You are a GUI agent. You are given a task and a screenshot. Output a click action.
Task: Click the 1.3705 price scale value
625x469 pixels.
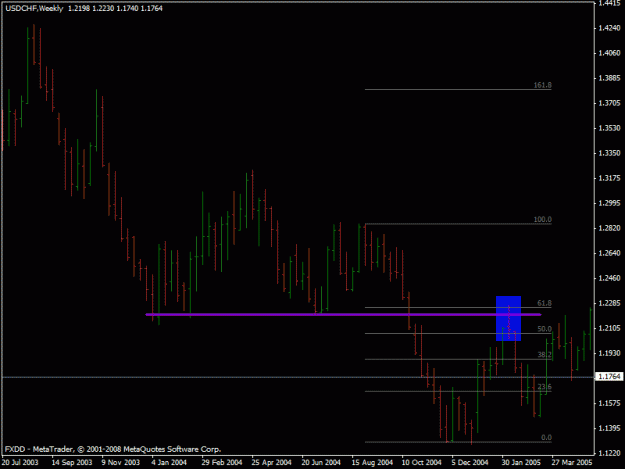(609, 103)
